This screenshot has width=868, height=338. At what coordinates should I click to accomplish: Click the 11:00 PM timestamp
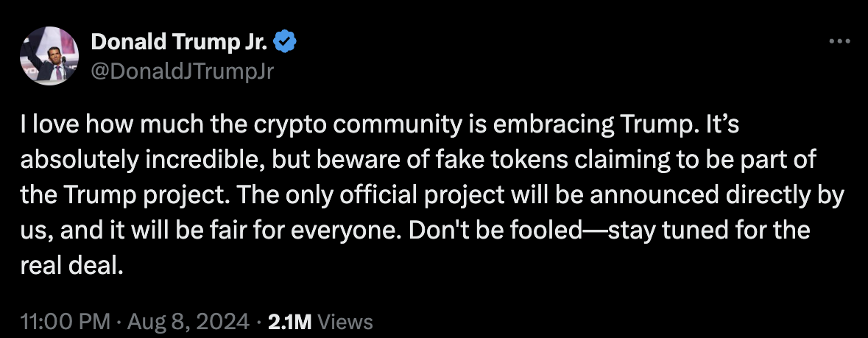point(66,322)
